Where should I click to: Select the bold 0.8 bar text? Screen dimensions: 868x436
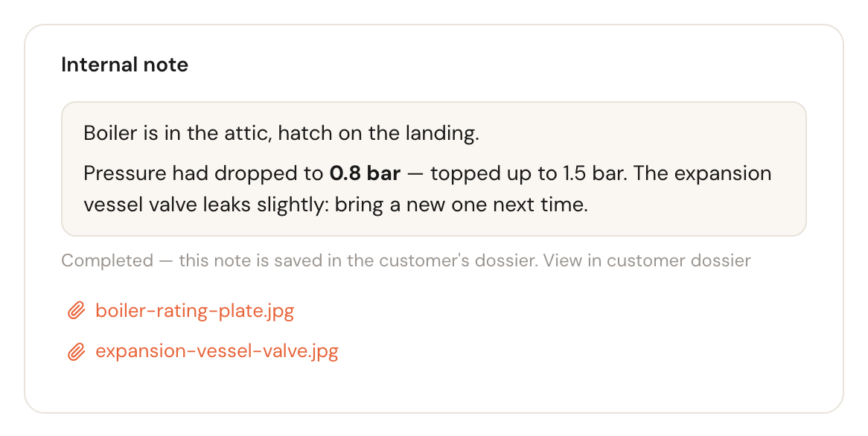coord(365,174)
